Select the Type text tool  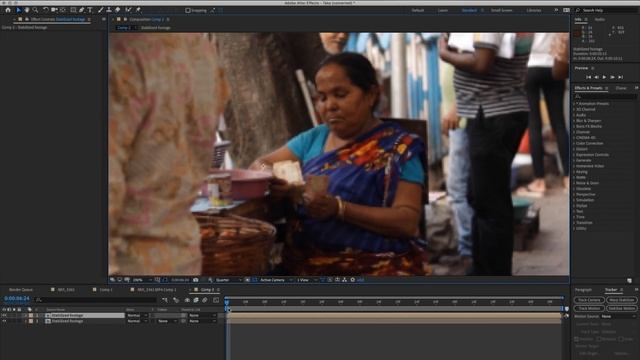90,10
